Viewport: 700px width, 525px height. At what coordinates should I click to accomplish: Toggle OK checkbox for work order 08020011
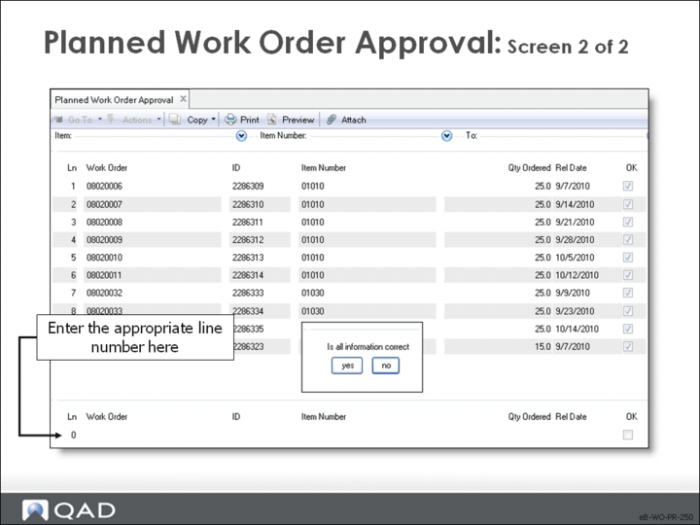(628, 275)
